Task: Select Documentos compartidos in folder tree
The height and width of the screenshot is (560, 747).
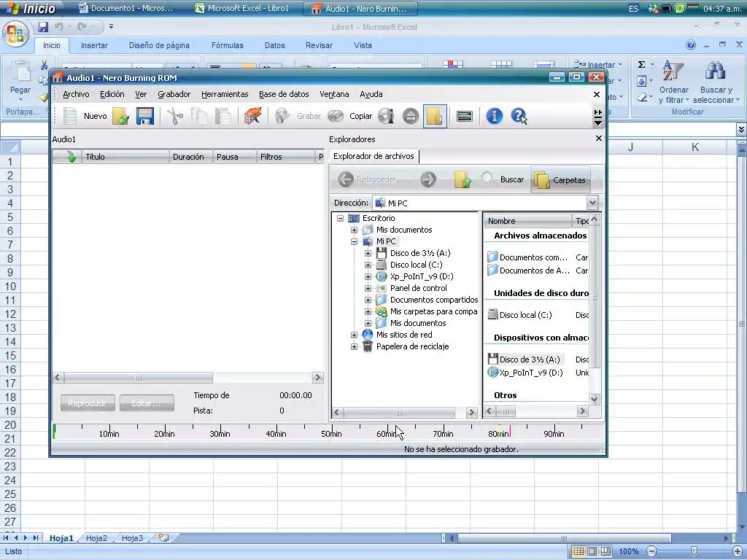Action: pos(433,300)
